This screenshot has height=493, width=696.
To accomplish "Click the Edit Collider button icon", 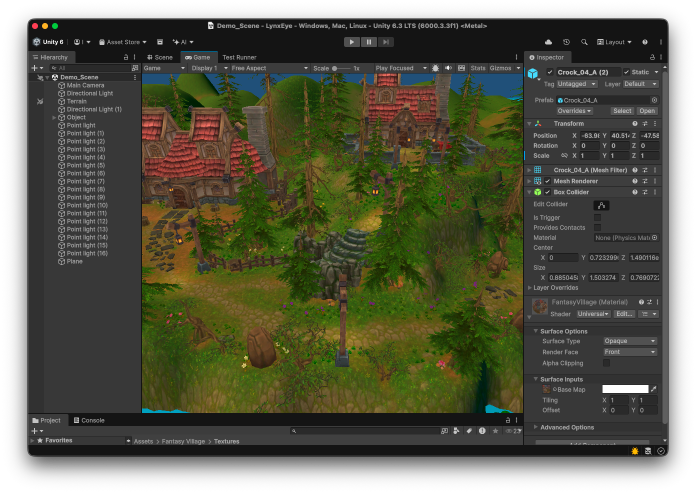I will [x=601, y=205].
